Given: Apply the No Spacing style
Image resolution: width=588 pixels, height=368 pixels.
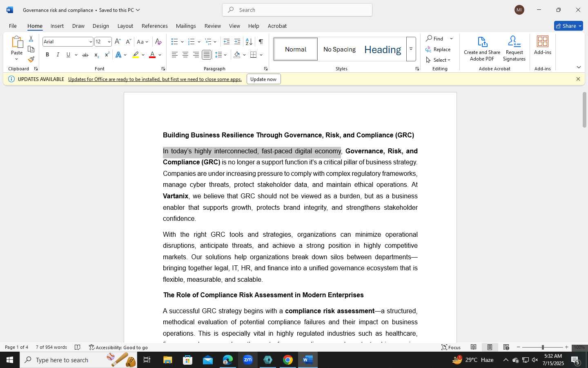Looking at the screenshot, I should (x=339, y=49).
